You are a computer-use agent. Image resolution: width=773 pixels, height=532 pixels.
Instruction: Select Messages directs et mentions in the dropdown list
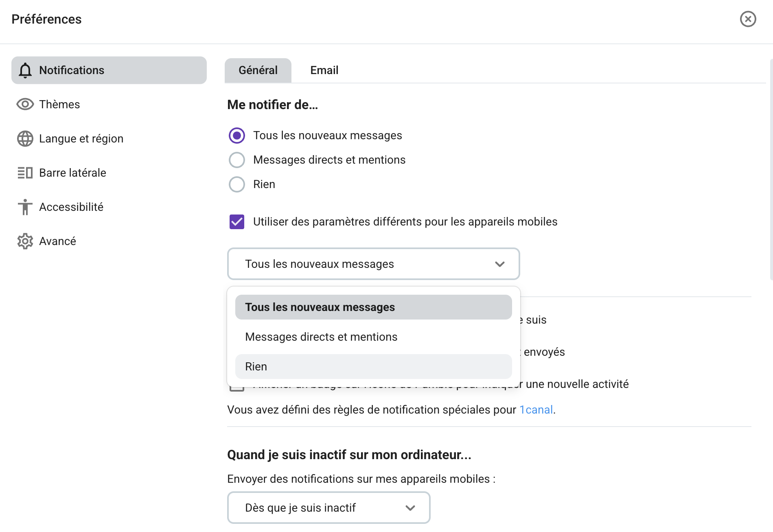[x=321, y=337]
